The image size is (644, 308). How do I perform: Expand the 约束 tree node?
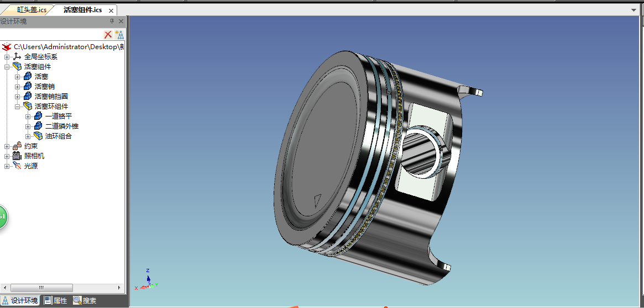tap(7, 146)
